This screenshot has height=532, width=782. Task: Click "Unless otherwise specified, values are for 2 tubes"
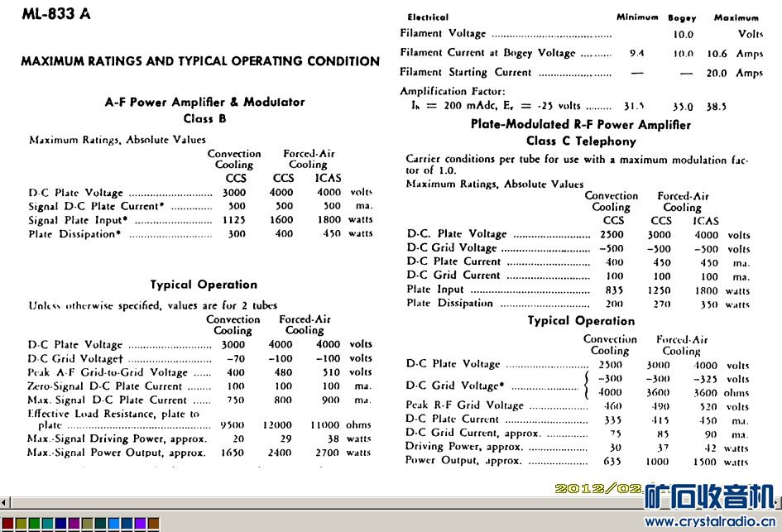click(x=152, y=305)
